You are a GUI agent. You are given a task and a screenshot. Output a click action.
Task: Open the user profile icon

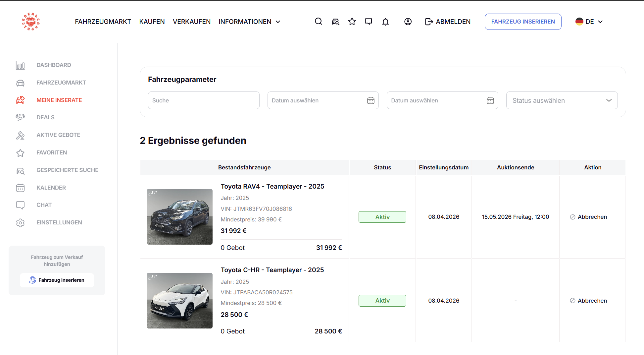click(408, 22)
